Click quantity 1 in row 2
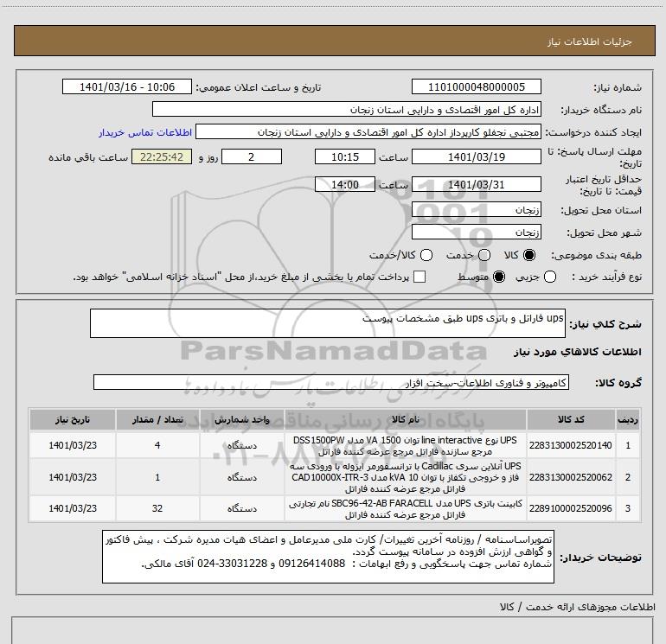The height and width of the screenshot is (644, 666). point(157,477)
